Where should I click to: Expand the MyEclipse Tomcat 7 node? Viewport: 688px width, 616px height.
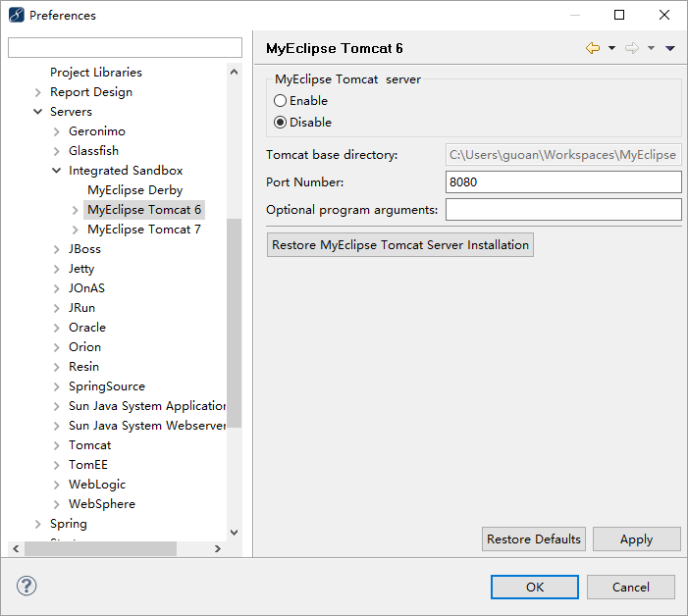click(75, 230)
